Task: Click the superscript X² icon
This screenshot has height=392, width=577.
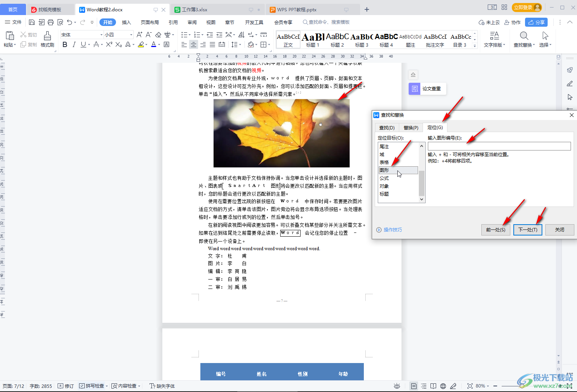Action: [x=109, y=45]
